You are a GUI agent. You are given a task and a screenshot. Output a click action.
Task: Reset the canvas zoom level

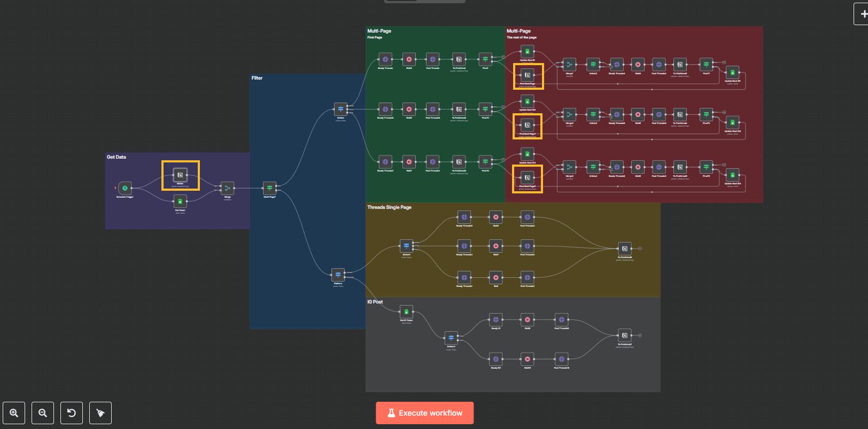pyautogui.click(x=72, y=413)
